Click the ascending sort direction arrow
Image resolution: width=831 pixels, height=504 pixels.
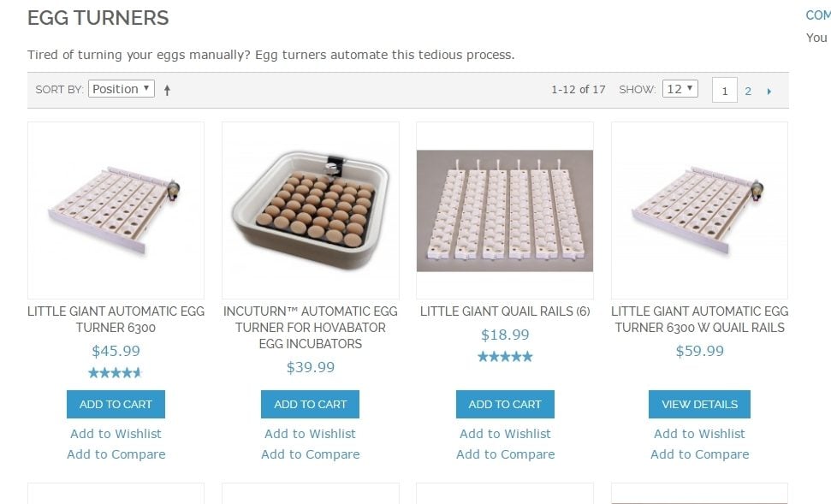(x=167, y=90)
